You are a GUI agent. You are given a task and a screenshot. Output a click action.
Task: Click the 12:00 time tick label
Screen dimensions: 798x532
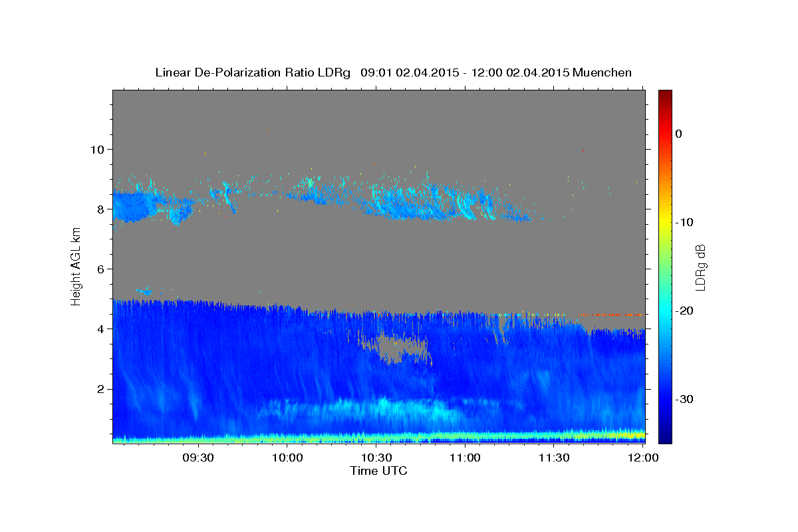643,458
